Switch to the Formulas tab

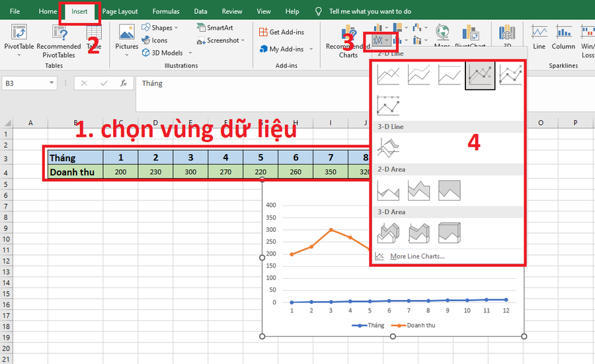point(166,11)
